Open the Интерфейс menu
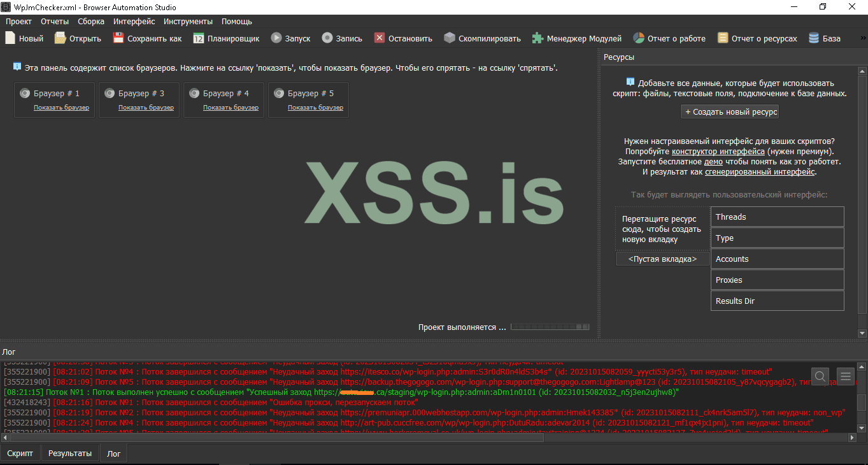Viewport: 868px width, 465px height. coord(134,21)
